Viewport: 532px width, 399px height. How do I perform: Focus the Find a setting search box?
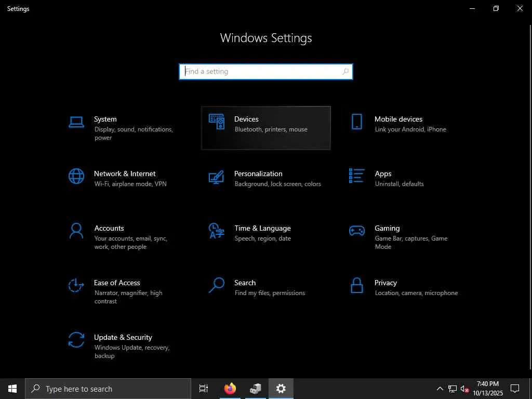coord(266,72)
